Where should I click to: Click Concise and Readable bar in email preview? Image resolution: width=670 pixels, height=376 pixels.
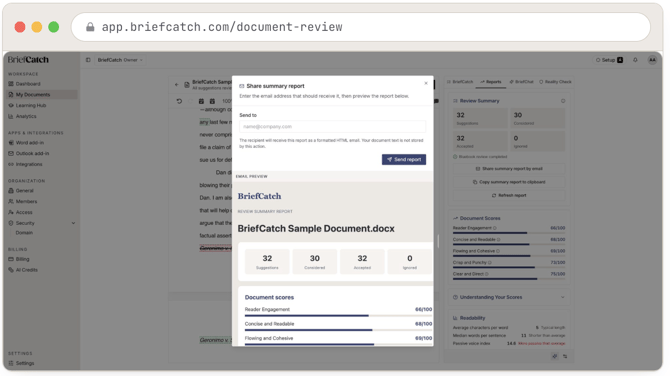click(x=338, y=330)
